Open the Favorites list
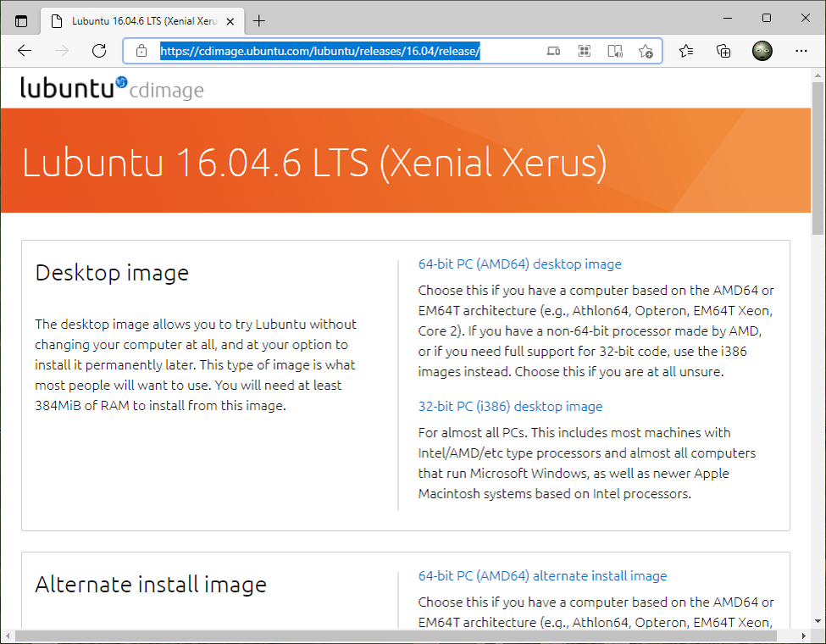 click(686, 51)
